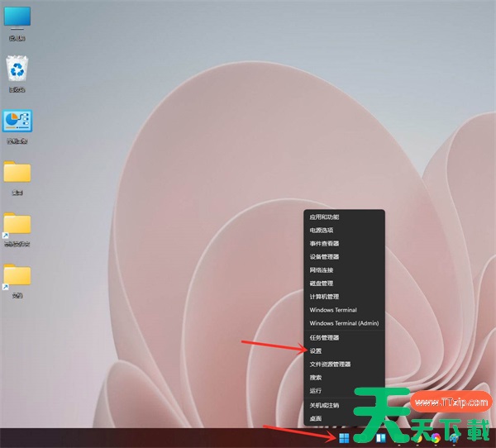
Task: Launch the colorful pinwheel app on taskbar
Action: 436,438
